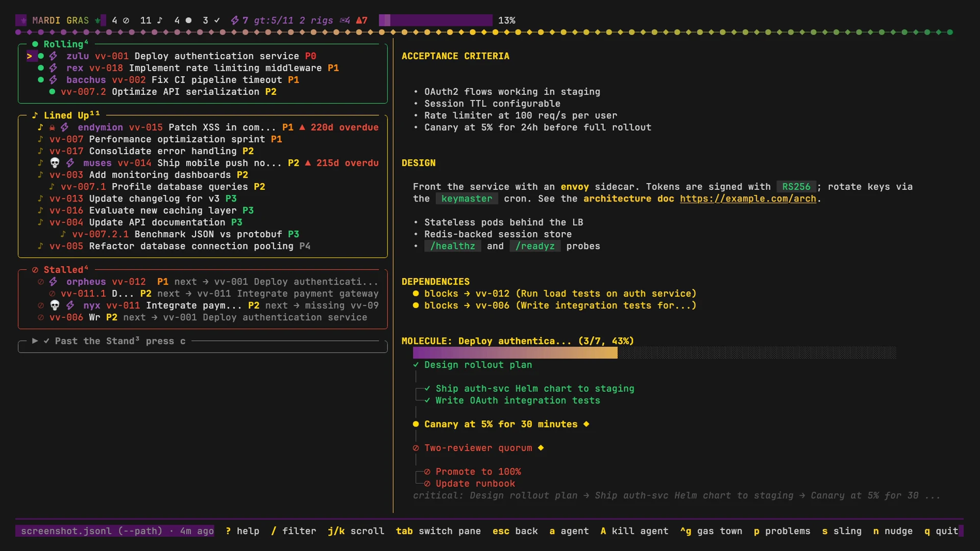The image size is (980, 551).
Task: Click the 13% progress bar in header
Action: coord(435,20)
